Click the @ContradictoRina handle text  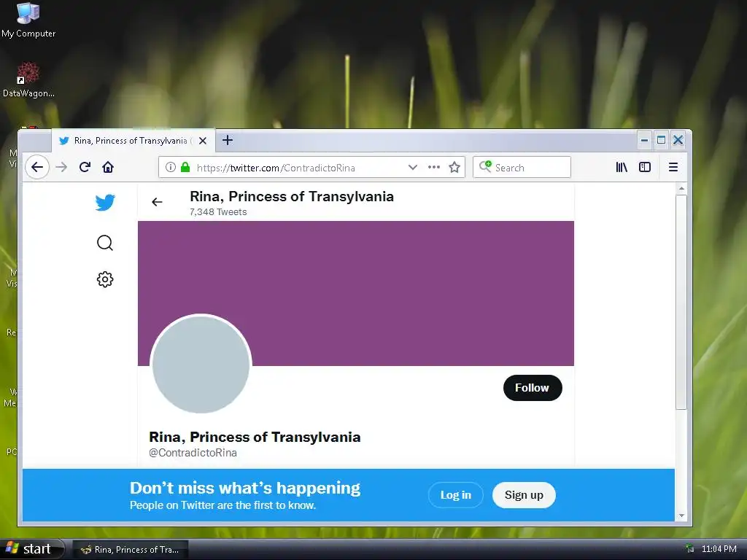point(193,453)
